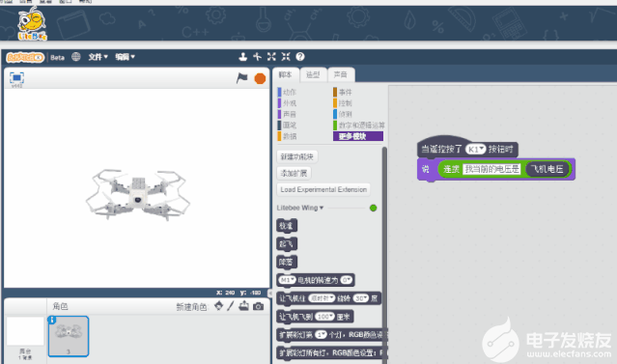617x364 pixels.
Task: Upload sprite from file icon
Action: 244,306
